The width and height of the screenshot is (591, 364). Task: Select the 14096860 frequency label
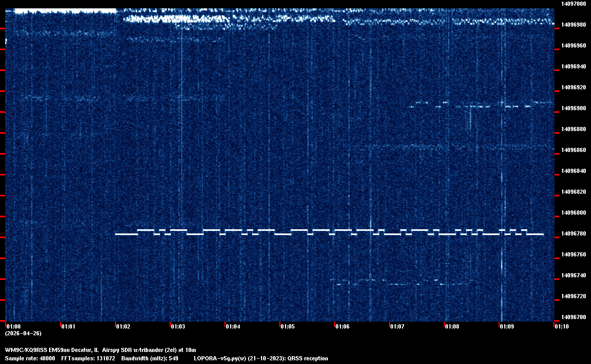point(573,150)
